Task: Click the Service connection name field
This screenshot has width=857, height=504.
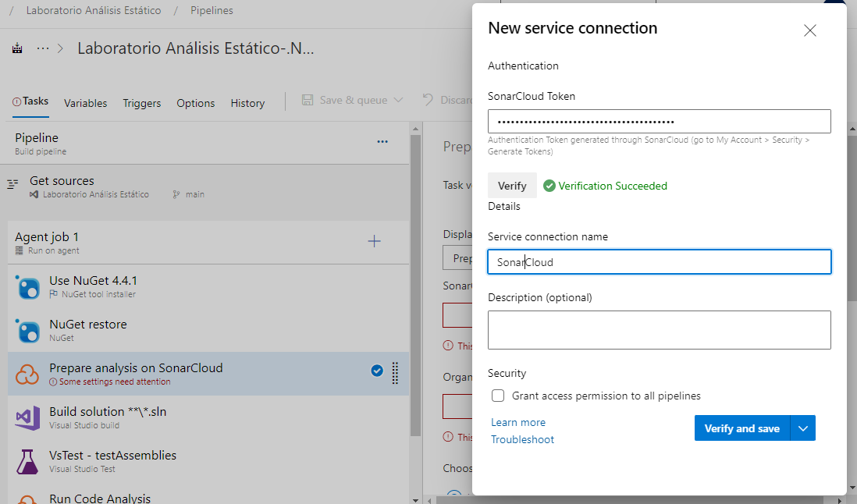Action: pos(659,262)
